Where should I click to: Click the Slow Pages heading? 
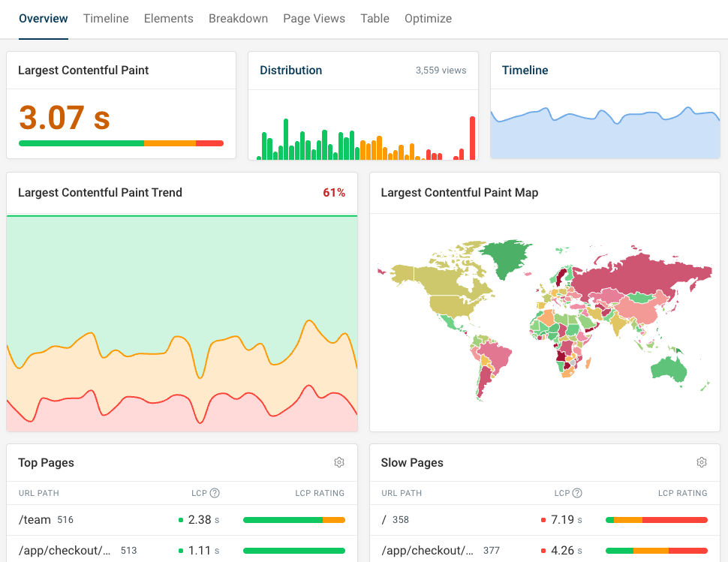pos(412,463)
